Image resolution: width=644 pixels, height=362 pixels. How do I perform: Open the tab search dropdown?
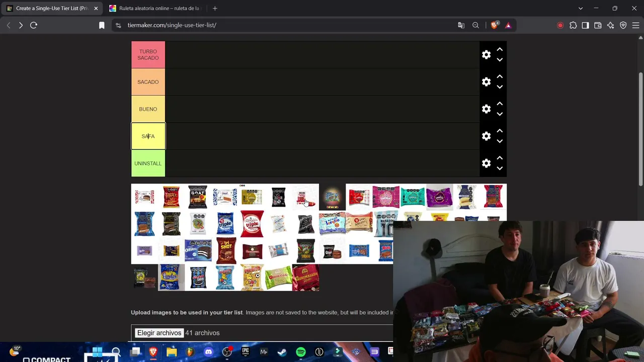click(581, 9)
